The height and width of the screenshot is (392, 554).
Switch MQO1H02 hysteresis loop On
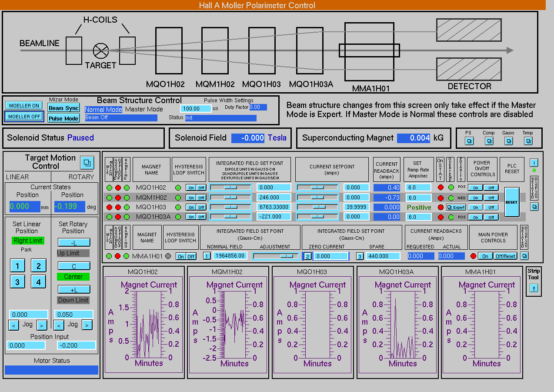[191, 188]
